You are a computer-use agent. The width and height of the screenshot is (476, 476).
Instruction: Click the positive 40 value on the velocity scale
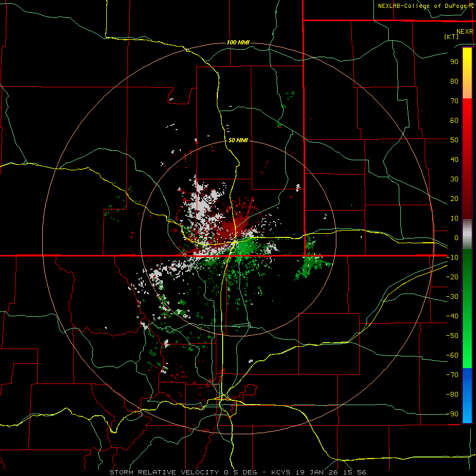454,160
